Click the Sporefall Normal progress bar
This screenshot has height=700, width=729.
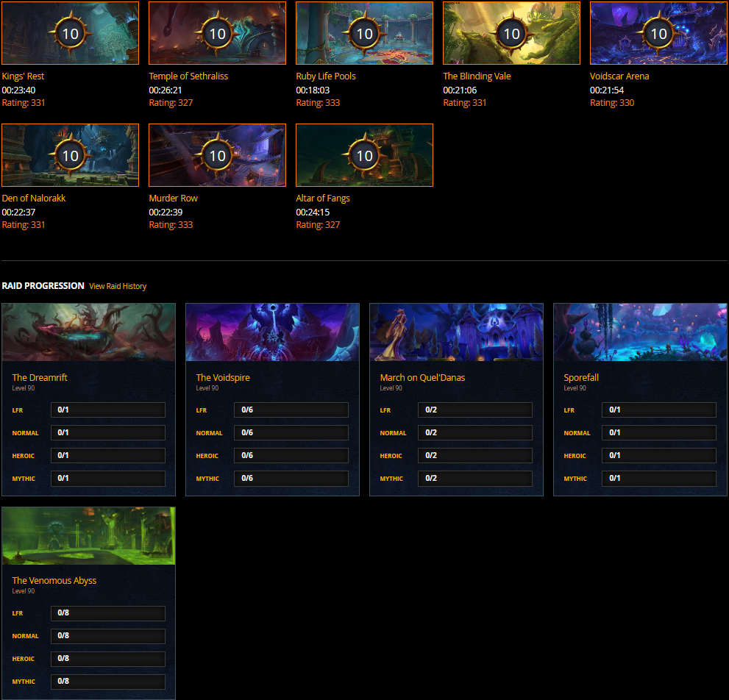pyautogui.click(x=659, y=433)
